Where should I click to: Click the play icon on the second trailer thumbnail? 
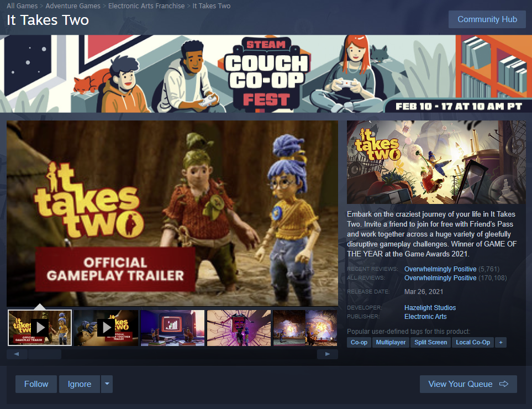pos(106,327)
